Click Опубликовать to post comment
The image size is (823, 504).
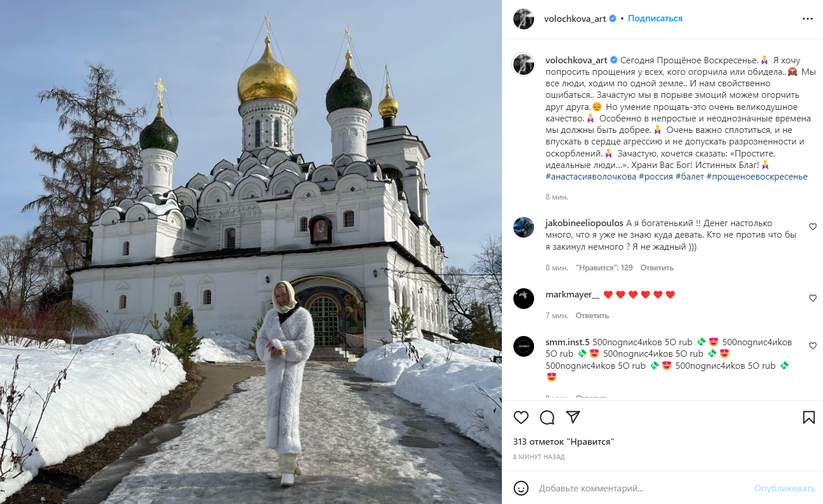click(784, 488)
